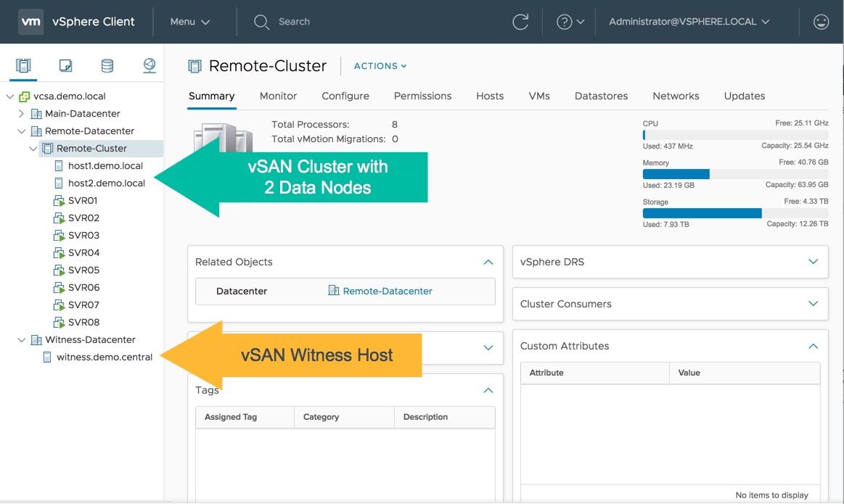Follow the Remote-Datacenter link in Related Objects
Image resolution: width=844 pixels, height=504 pixels.
(x=387, y=291)
